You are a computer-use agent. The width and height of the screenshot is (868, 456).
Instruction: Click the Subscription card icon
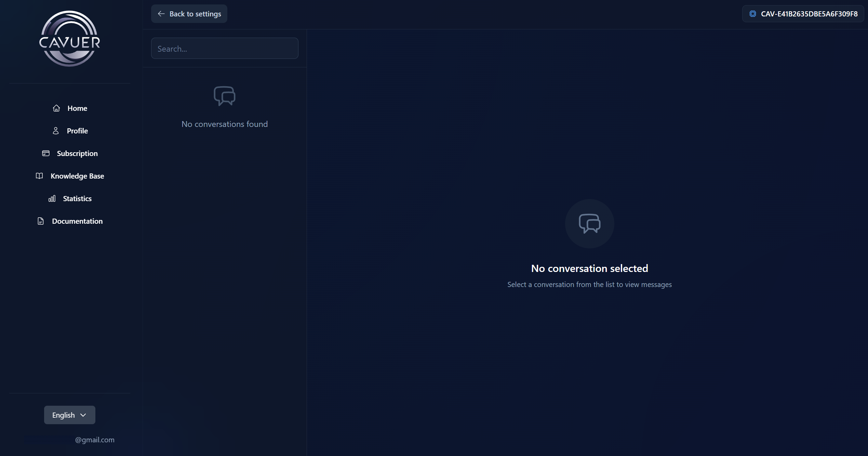46,153
